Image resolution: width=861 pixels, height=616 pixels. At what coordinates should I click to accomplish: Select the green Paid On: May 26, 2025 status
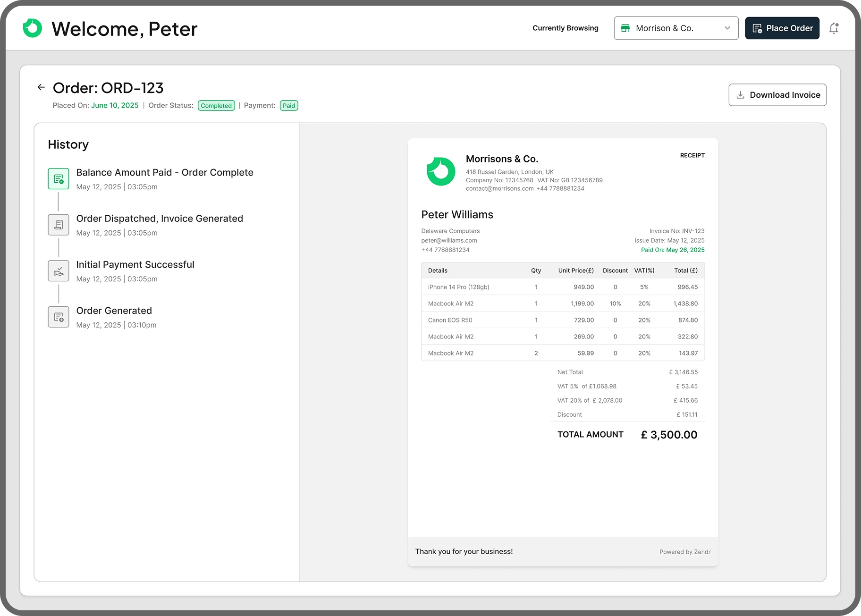pyautogui.click(x=672, y=250)
